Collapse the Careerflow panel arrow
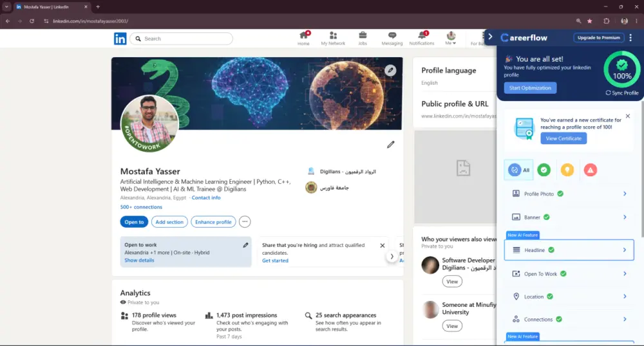 click(x=490, y=37)
